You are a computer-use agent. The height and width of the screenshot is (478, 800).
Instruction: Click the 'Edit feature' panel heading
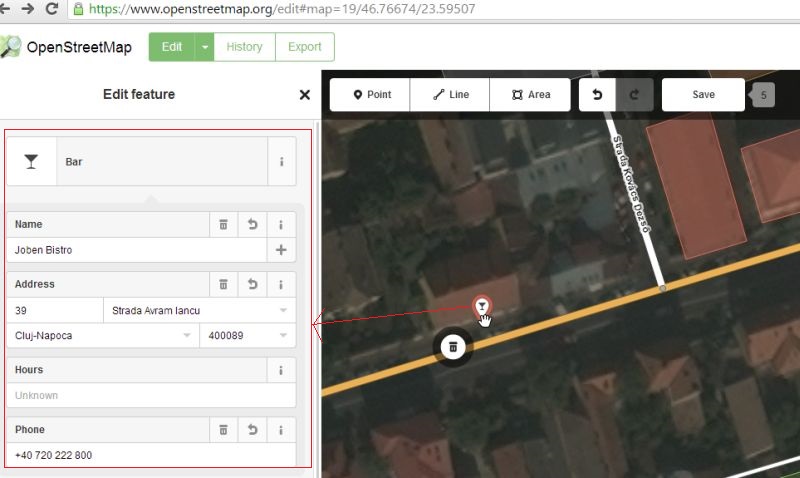click(x=139, y=94)
